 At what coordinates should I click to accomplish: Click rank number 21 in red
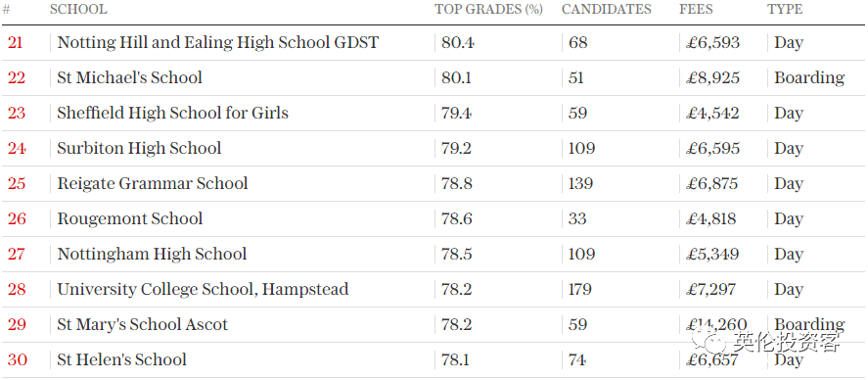pos(16,43)
